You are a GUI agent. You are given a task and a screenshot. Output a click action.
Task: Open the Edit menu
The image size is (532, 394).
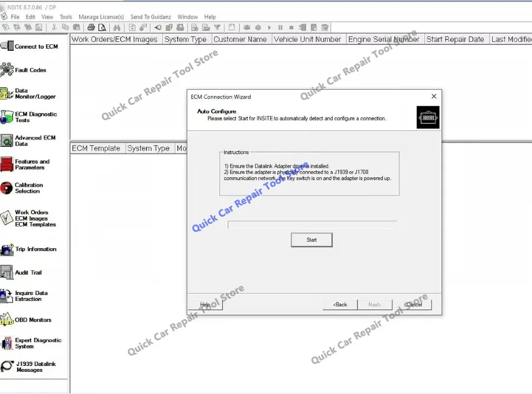point(30,17)
